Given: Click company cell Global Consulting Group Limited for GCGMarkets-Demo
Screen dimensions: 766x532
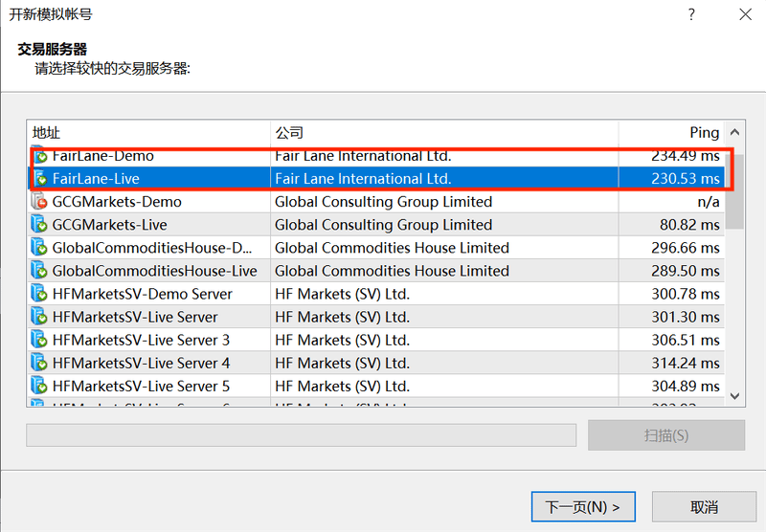Looking at the screenshot, I should point(384,202).
